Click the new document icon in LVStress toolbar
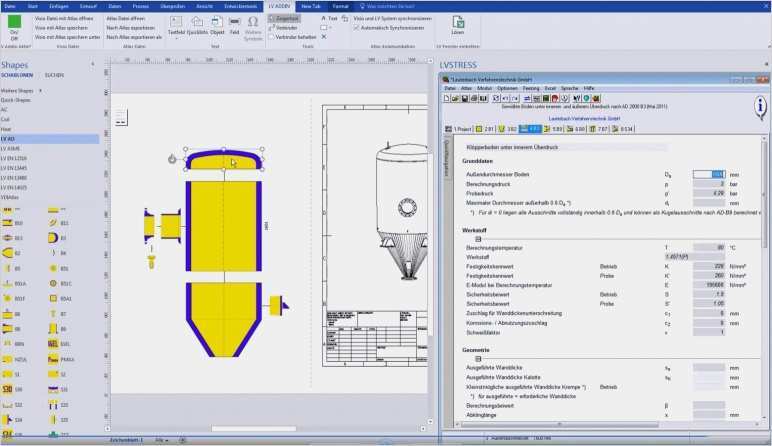772x446 pixels. coord(447,98)
